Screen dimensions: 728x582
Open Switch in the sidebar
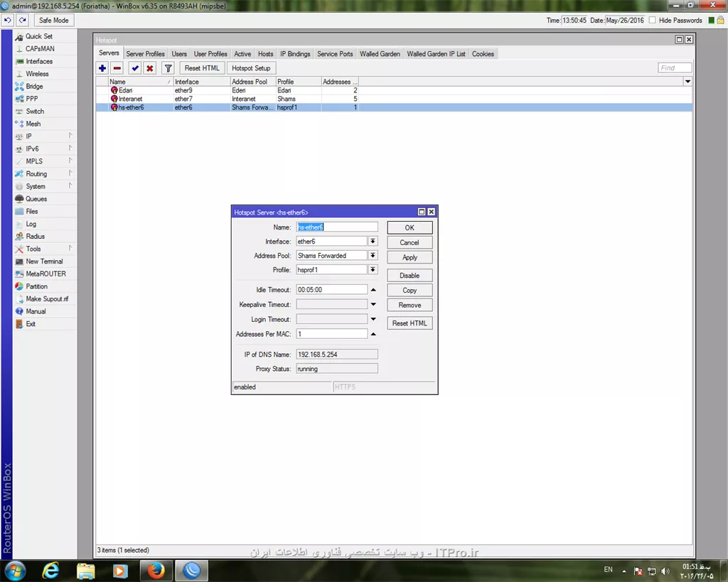[x=45, y=112]
